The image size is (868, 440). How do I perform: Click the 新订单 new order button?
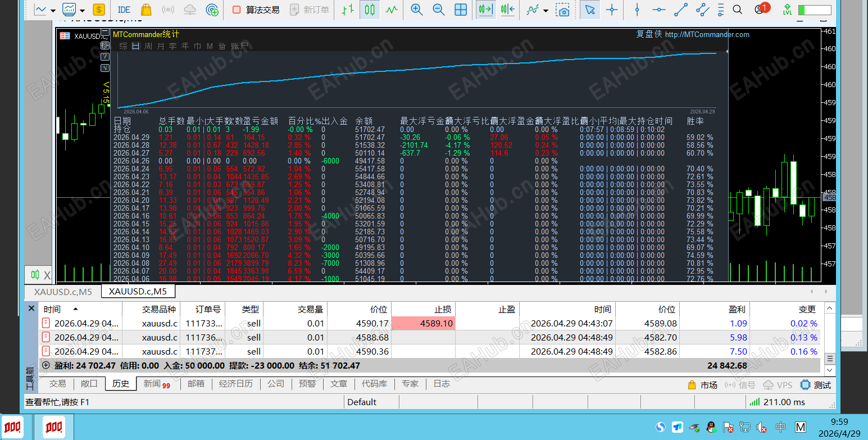(309, 10)
